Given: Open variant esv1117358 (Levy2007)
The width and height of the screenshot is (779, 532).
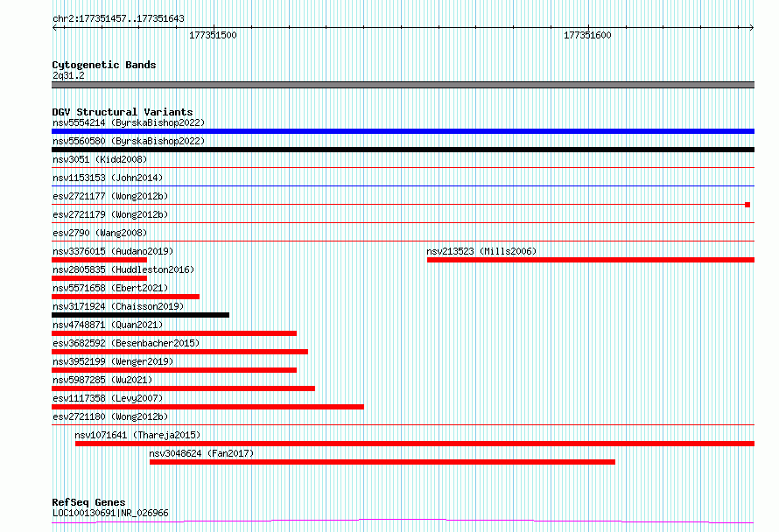Looking at the screenshot, I should [x=108, y=398].
